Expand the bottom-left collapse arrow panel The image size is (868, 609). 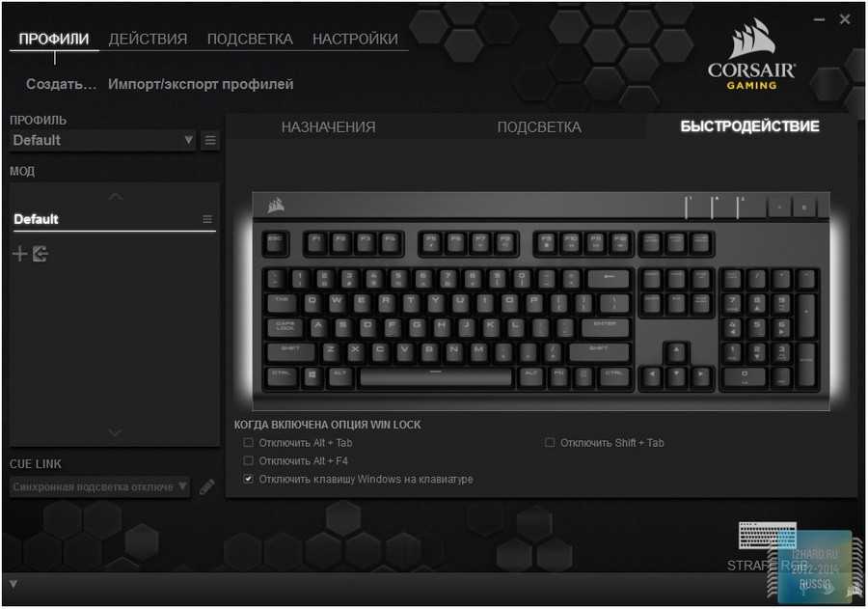coord(14,584)
